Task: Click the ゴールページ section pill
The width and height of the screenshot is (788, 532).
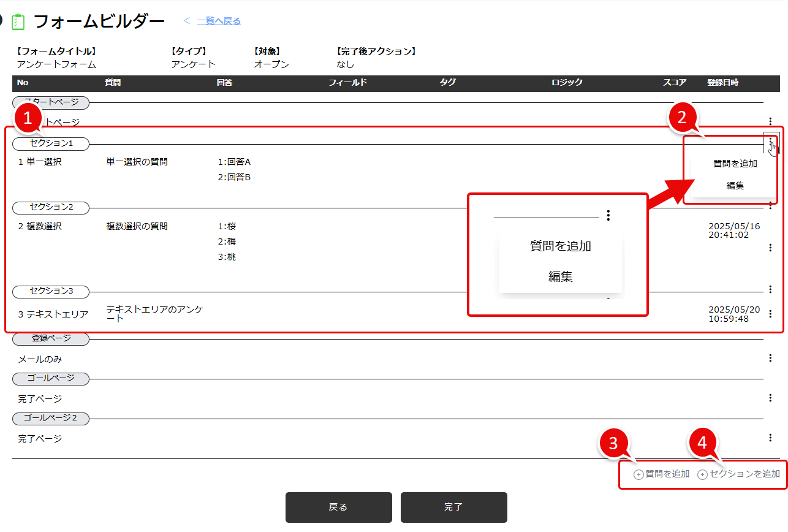Action: click(x=51, y=379)
